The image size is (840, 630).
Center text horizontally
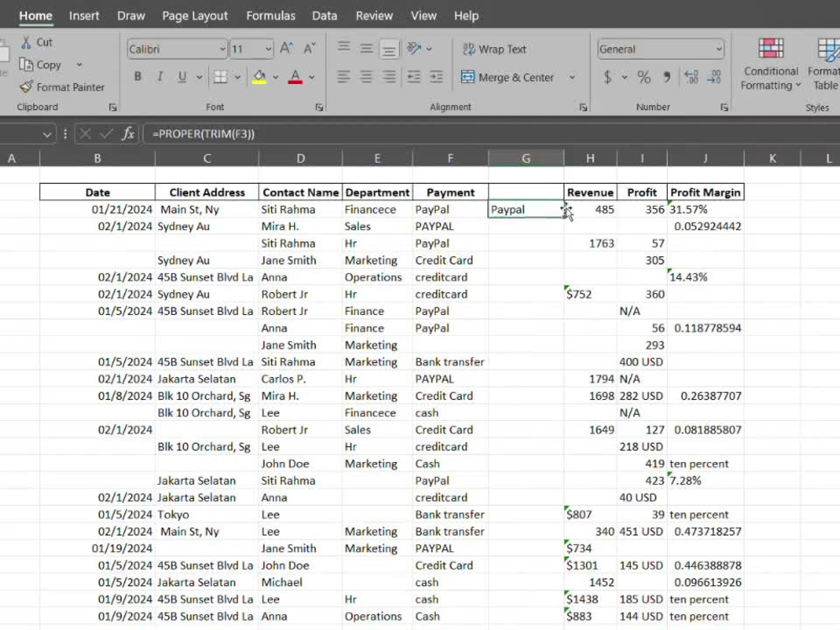point(366,77)
